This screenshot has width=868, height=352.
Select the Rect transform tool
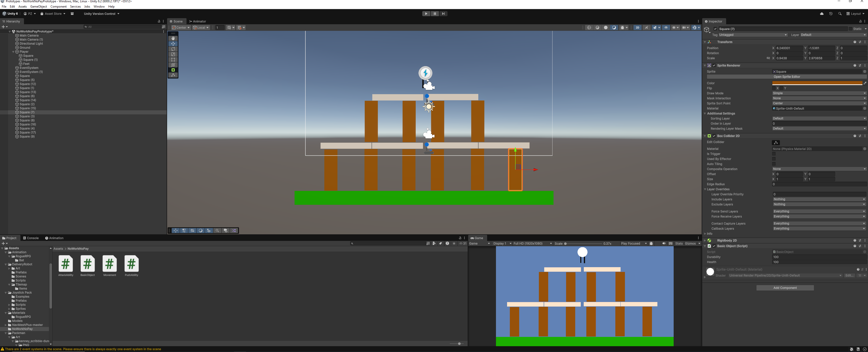tap(173, 60)
